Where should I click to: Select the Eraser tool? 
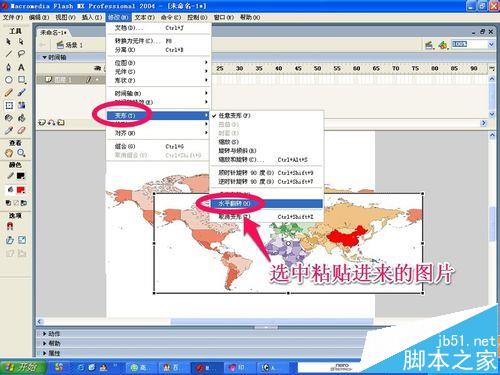click(21, 130)
